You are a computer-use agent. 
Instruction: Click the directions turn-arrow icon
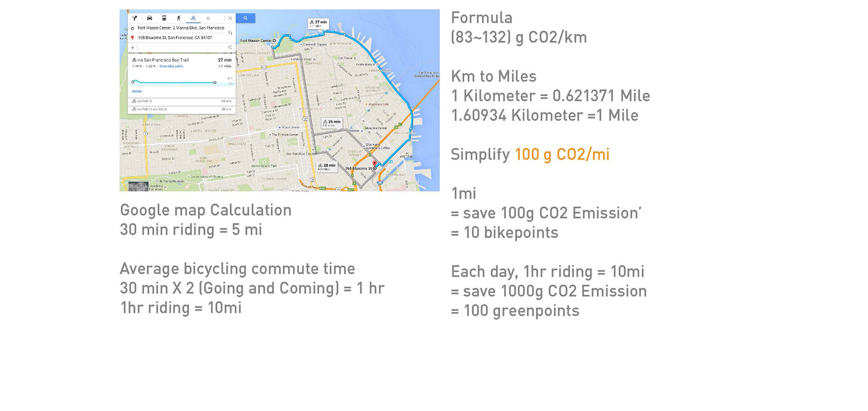click(x=135, y=18)
